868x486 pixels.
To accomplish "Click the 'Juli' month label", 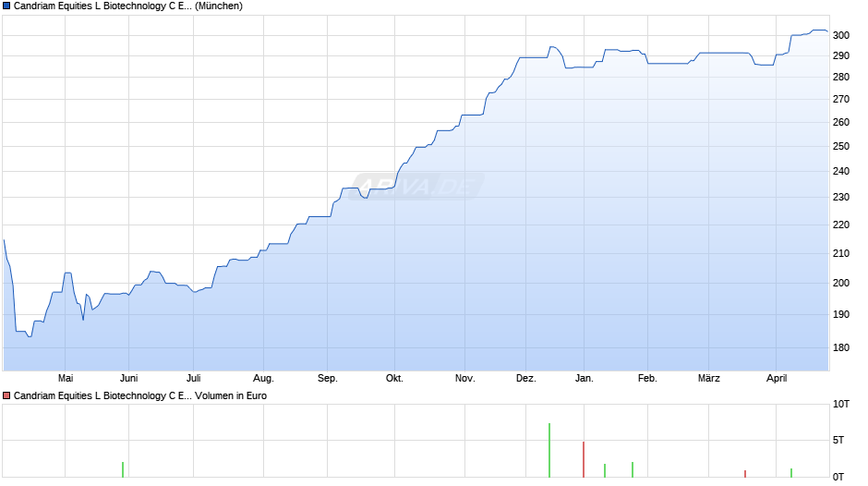I will click(193, 378).
